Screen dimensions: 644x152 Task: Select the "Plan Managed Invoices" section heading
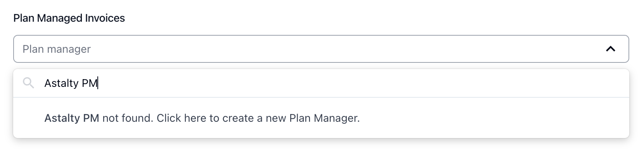[x=69, y=18]
